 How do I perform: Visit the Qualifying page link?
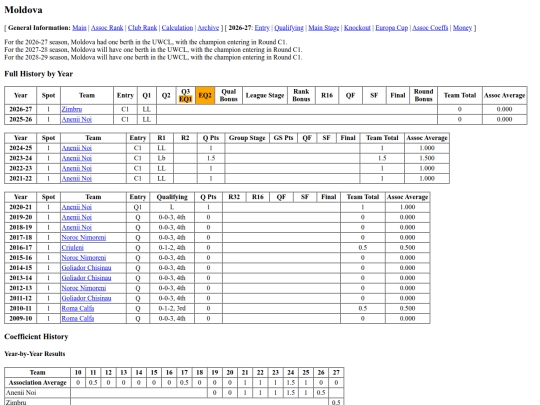(289, 28)
